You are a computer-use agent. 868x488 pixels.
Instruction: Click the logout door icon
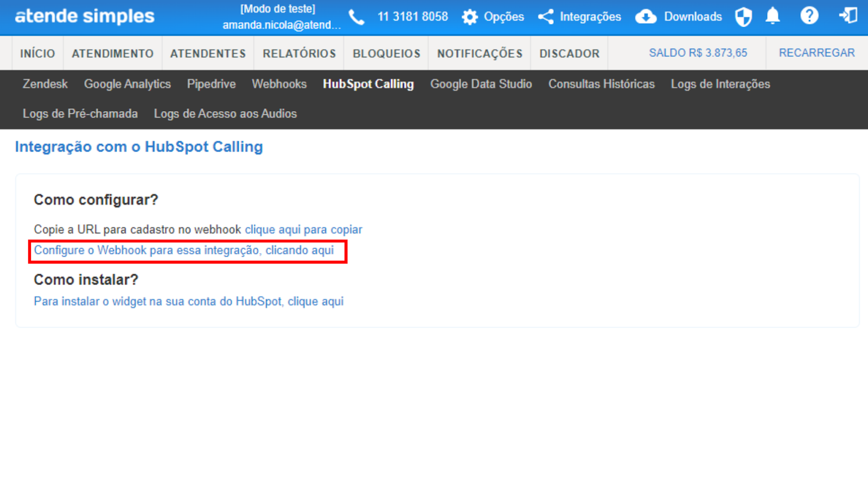(848, 16)
